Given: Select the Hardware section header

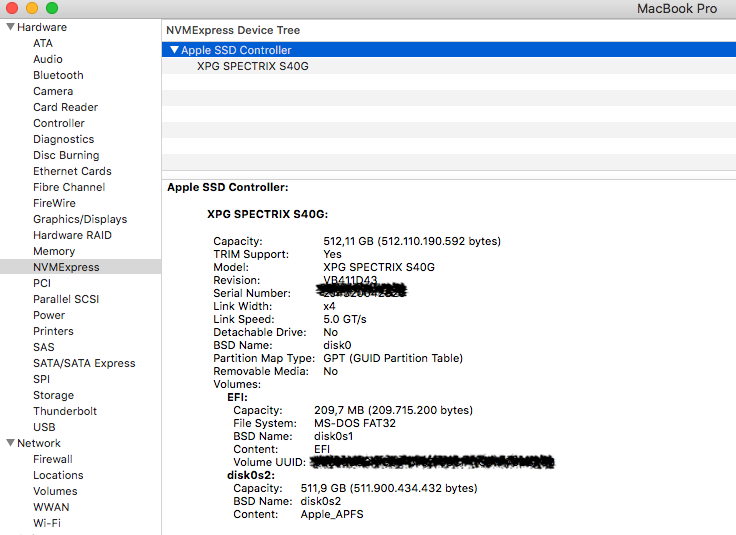Looking at the screenshot, I should [x=42, y=27].
